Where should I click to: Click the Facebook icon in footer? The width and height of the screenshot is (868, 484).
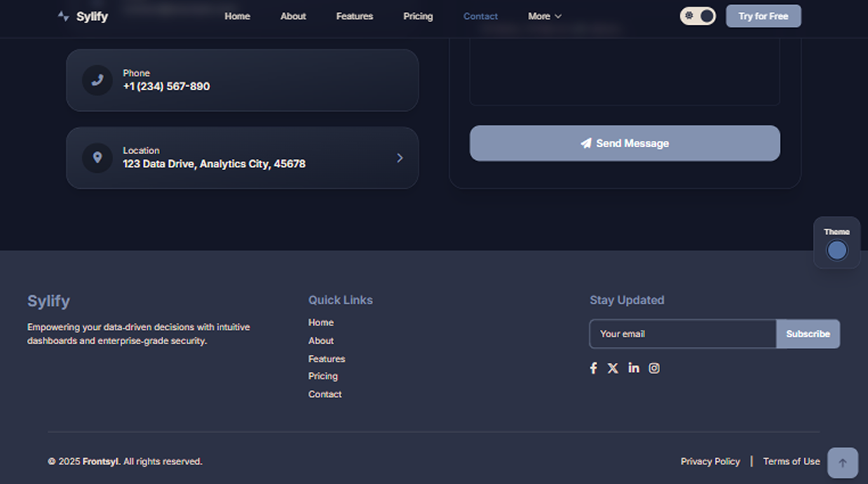coord(593,368)
